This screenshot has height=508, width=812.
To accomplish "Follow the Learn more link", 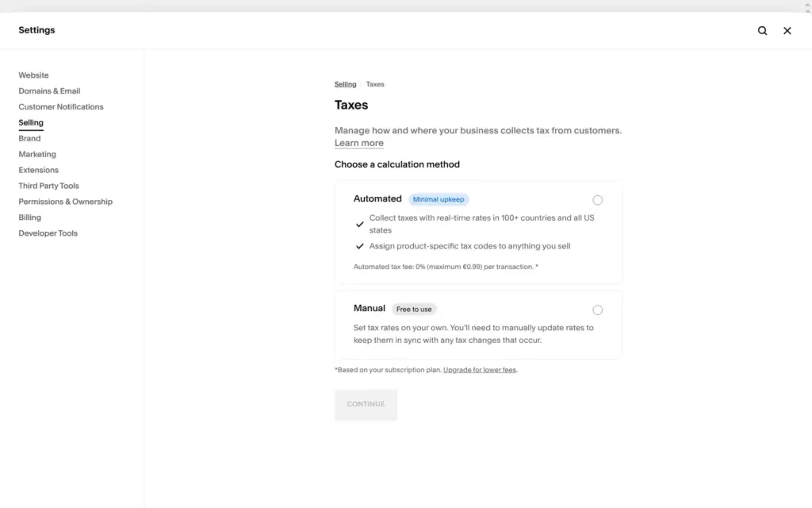I will [x=359, y=143].
